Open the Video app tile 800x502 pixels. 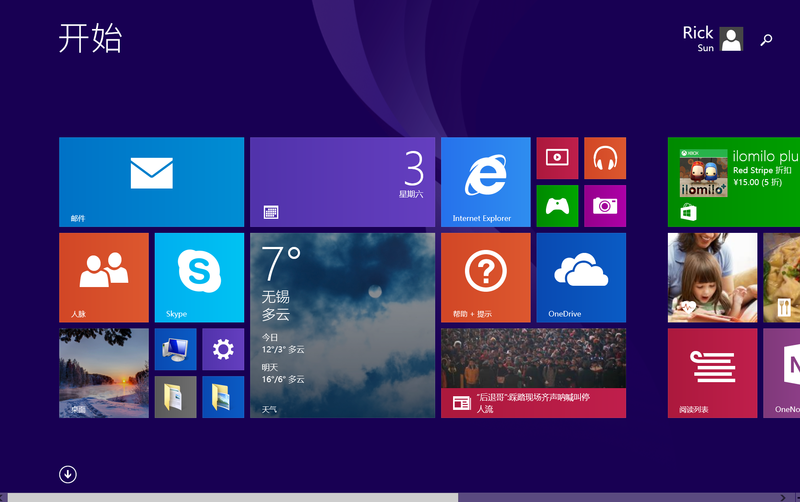557,158
